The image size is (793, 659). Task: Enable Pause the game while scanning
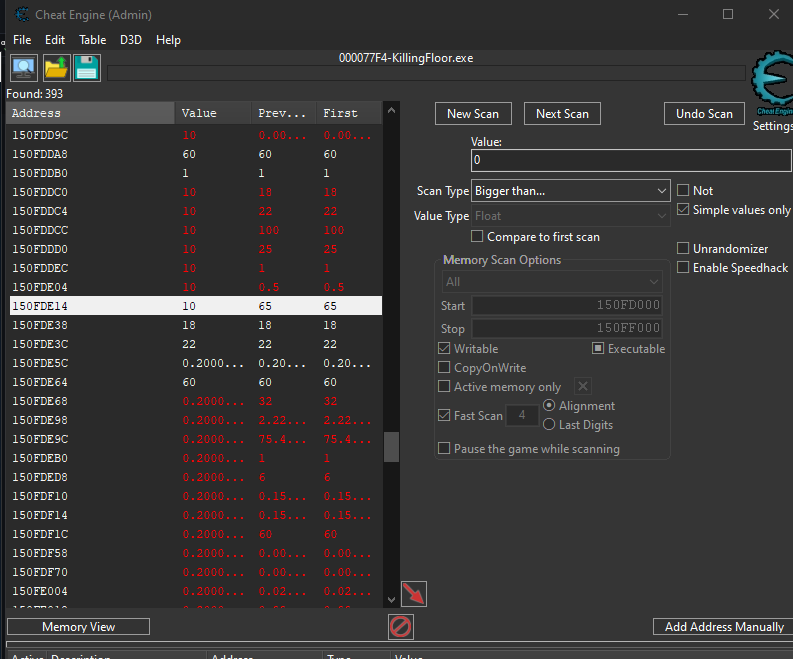coord(444,449)
